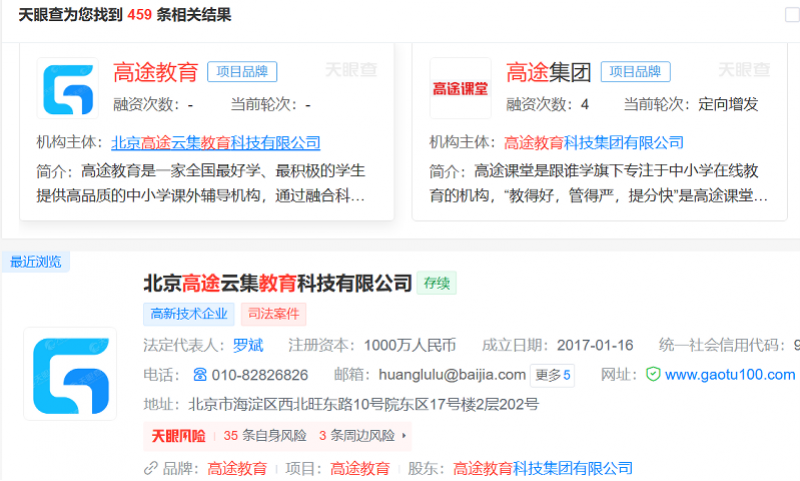Open the 高途教育 project brand title
This screenshot has width=800, height=481.
click(155, 72)
